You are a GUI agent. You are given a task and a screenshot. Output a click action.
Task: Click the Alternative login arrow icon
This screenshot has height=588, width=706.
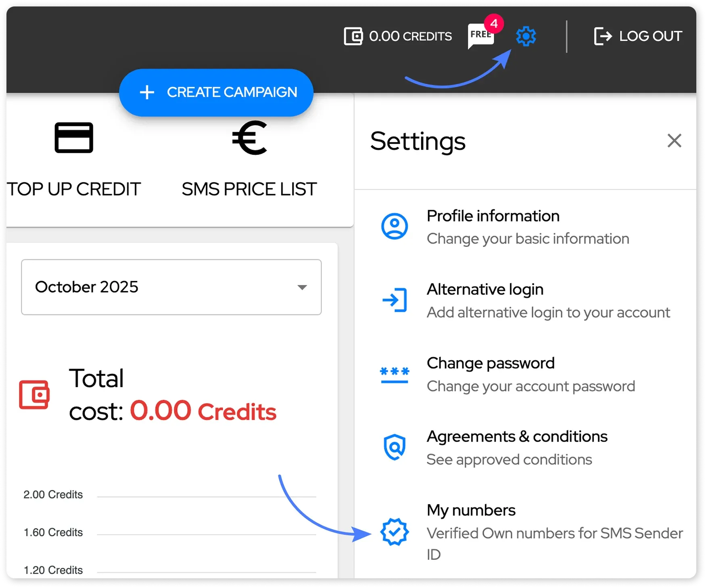395,300
